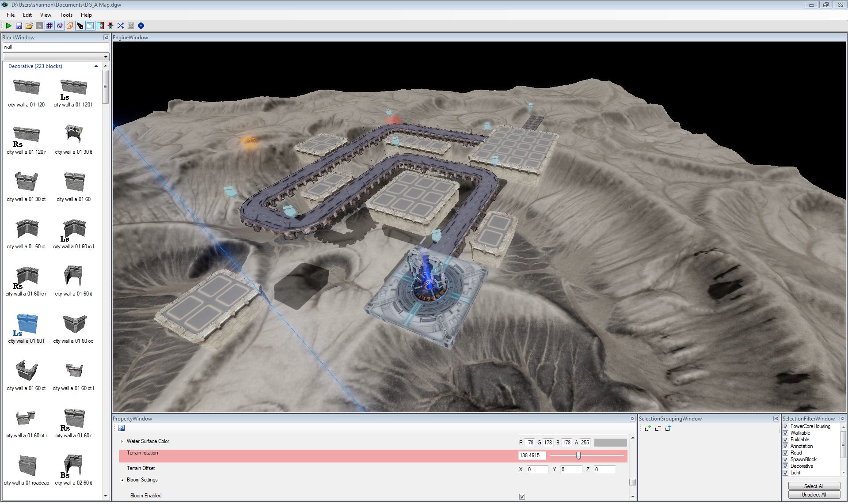Toggle the road display icon in toolbar
Image resolution: width=848 pixels, height=504 pixels.
[80, 26]
